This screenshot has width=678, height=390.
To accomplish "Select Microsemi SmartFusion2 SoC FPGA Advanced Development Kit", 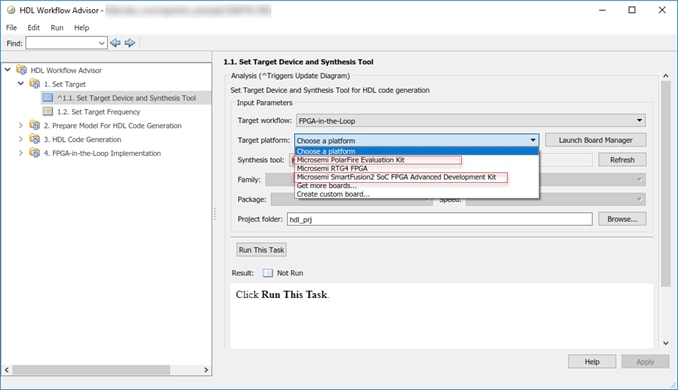I will (x=396, y=177).
